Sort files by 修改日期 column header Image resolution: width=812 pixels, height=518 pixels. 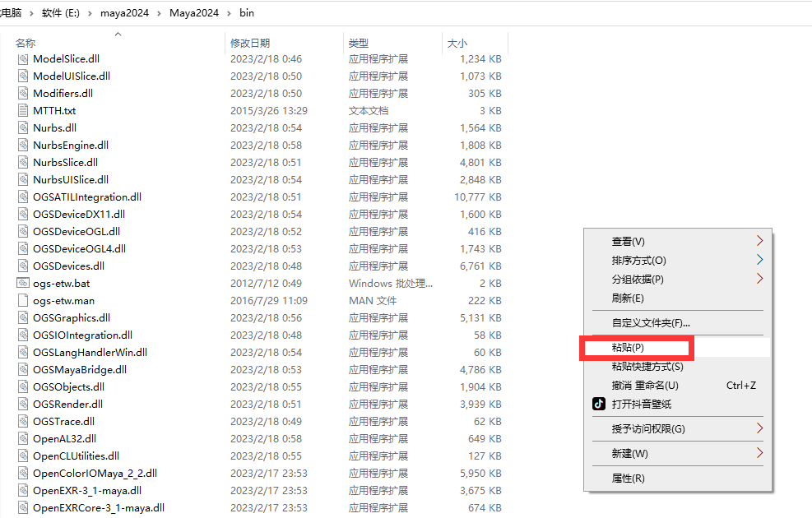point(250,43)
